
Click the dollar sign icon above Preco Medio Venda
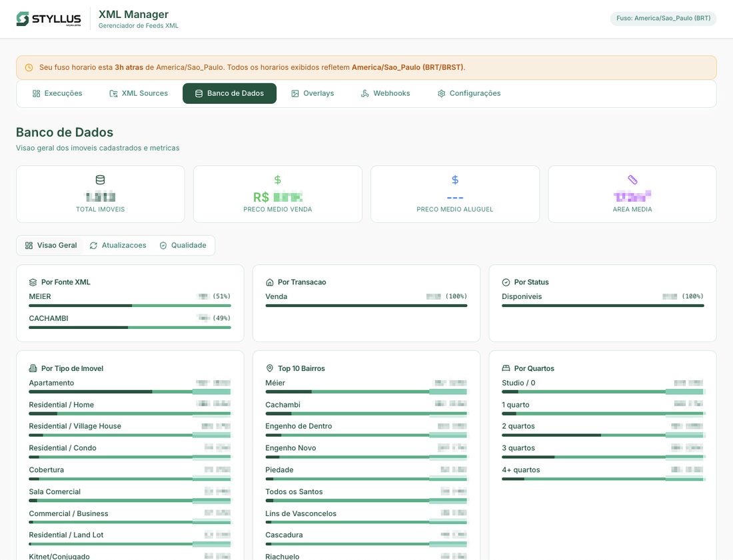[x=277, y=179]
